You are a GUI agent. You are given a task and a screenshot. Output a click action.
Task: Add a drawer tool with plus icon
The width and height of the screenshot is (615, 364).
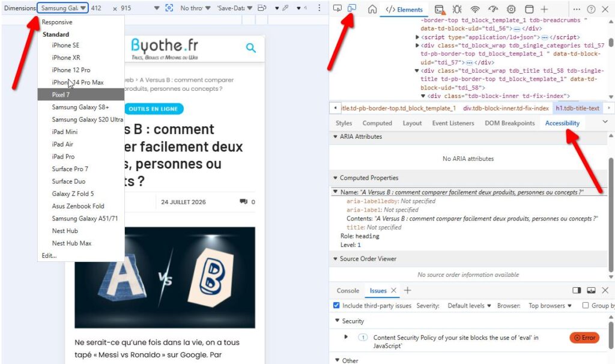[408, 290]
